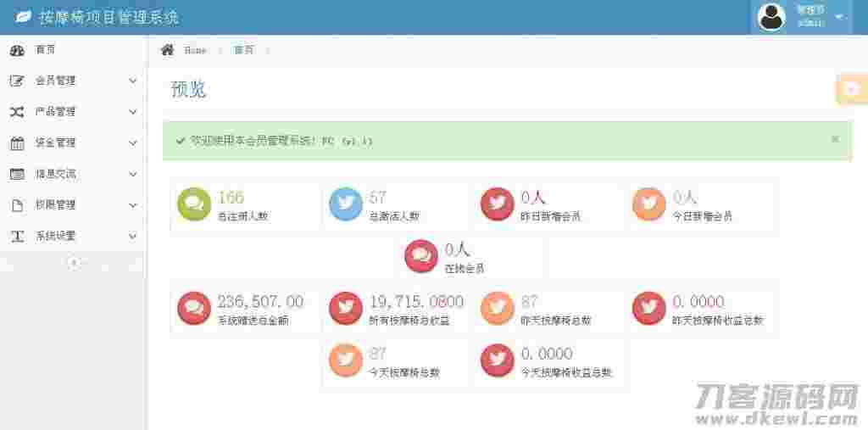This screenshot has height=430, width=868.
Task: Click the red bird icon for 昨天按摩椅收益总数
Action: click(648, 308)
